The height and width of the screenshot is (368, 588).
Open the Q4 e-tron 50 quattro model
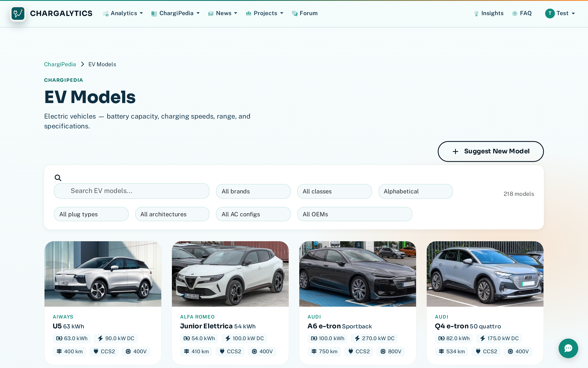(x=468, y=326)
